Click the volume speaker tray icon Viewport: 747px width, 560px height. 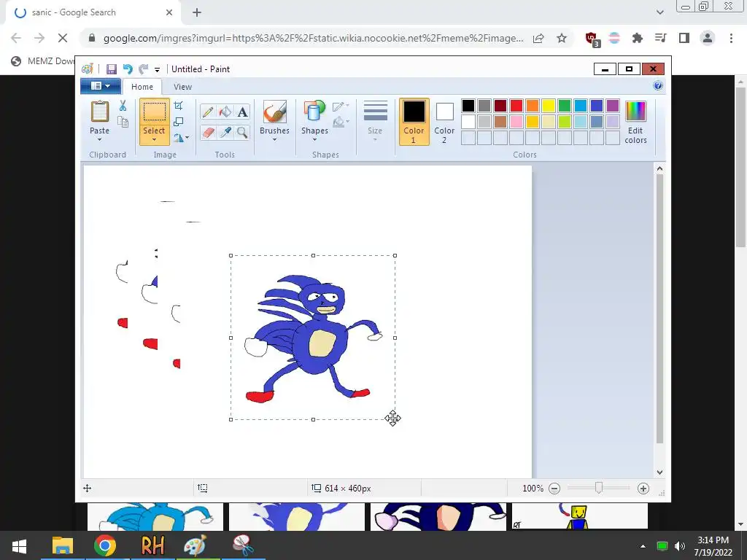(680, 545)
